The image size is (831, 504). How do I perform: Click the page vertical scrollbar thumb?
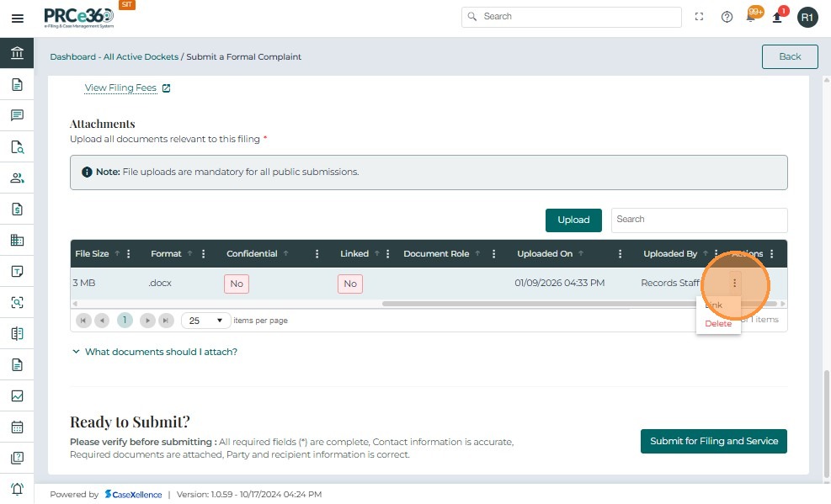826,423
